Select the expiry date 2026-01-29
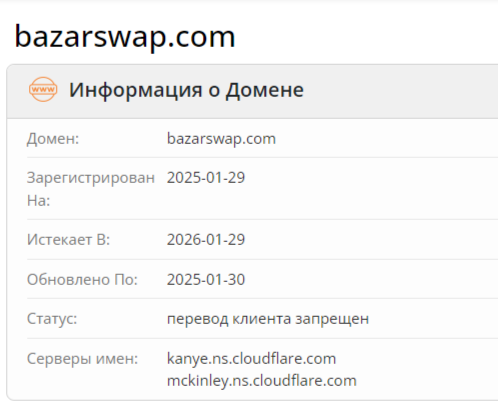This screenshot has height=404, width=498. (206, 240)
